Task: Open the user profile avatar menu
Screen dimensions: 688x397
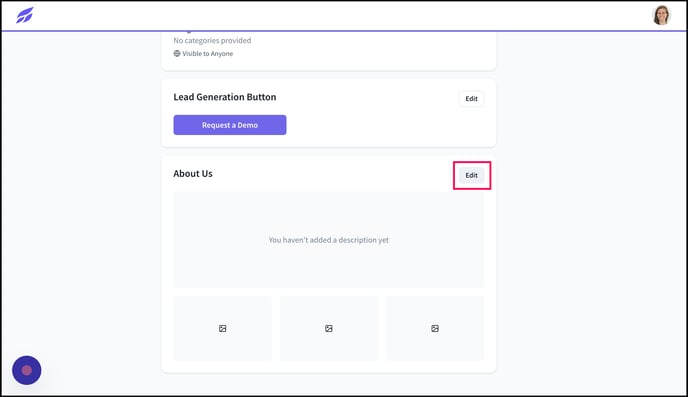Action: coord(661,15)
